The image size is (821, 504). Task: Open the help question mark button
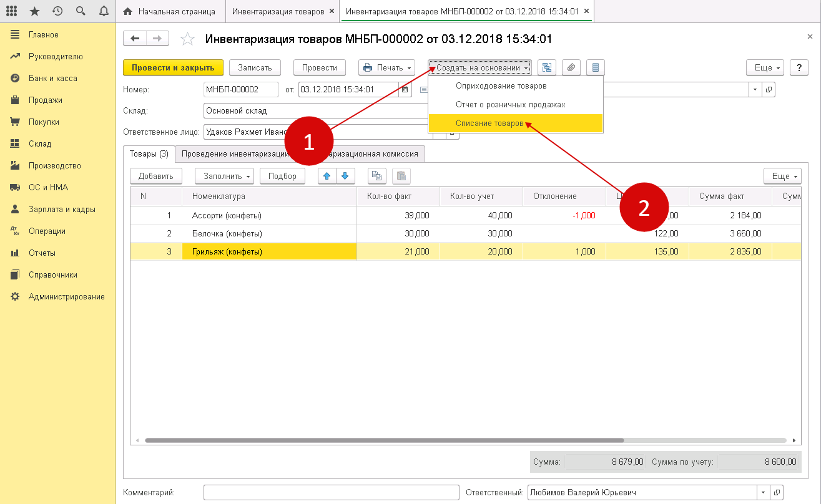coord(799,67)
